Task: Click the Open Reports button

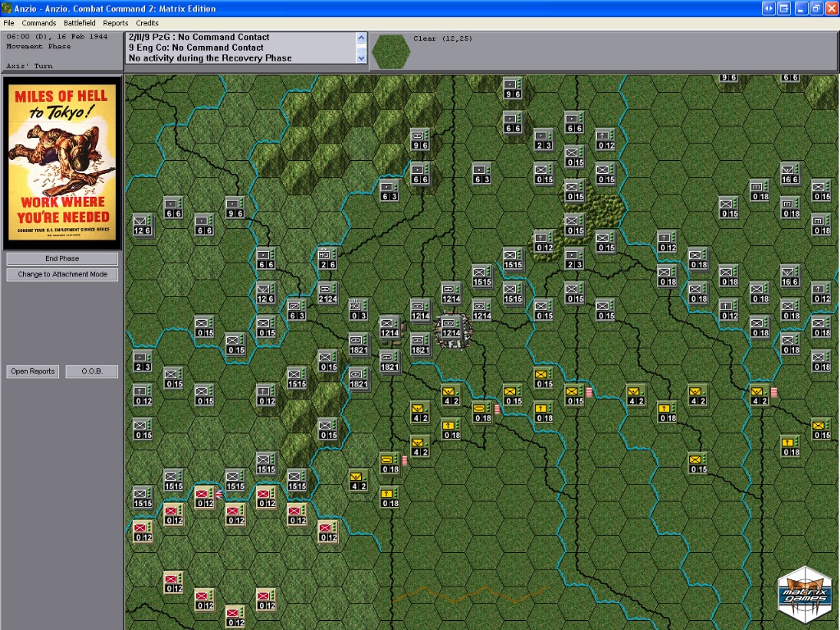Action: coord(33,372)
